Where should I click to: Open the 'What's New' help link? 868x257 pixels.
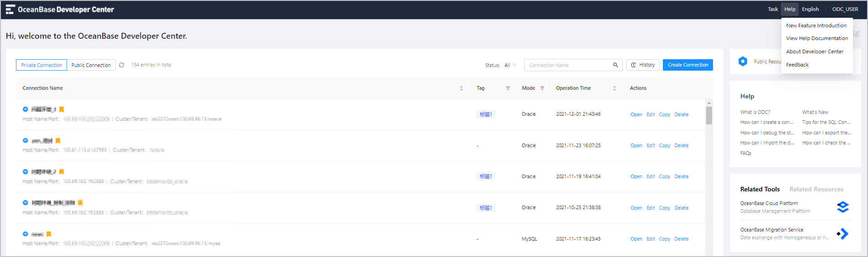tap(815, 112)
